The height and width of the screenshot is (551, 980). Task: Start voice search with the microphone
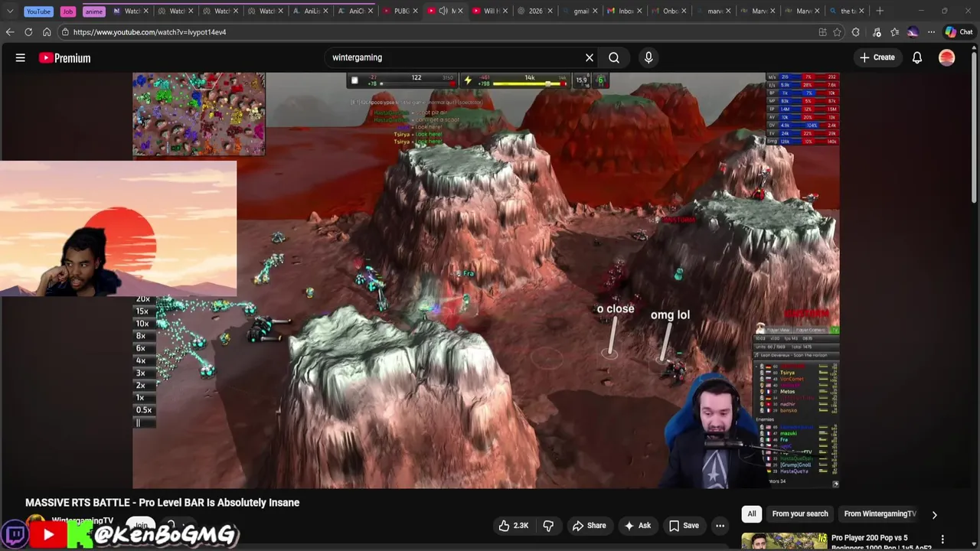[x=648, y=57]
